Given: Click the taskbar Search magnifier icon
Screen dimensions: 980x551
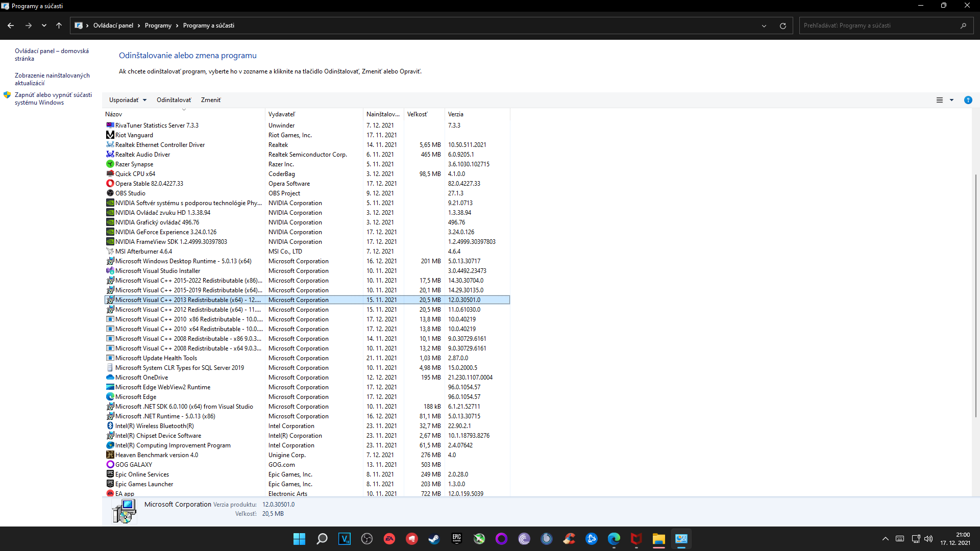Looking at the screenshot, I should [322, 539].
